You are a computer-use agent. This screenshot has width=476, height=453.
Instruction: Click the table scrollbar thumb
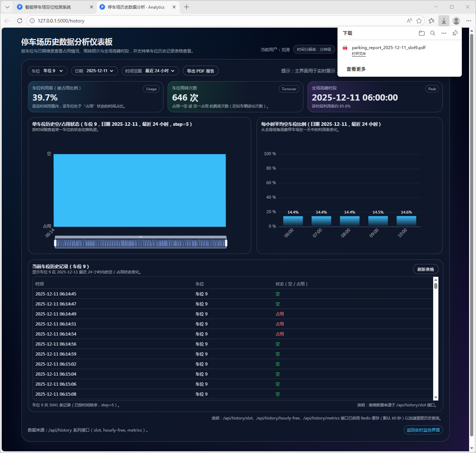(436, 286)
